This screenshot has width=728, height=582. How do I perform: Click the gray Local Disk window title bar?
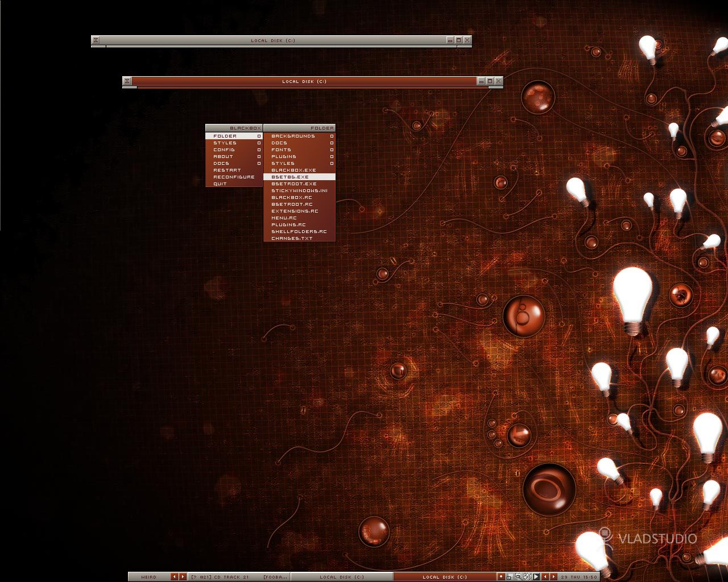pos(273,40)
